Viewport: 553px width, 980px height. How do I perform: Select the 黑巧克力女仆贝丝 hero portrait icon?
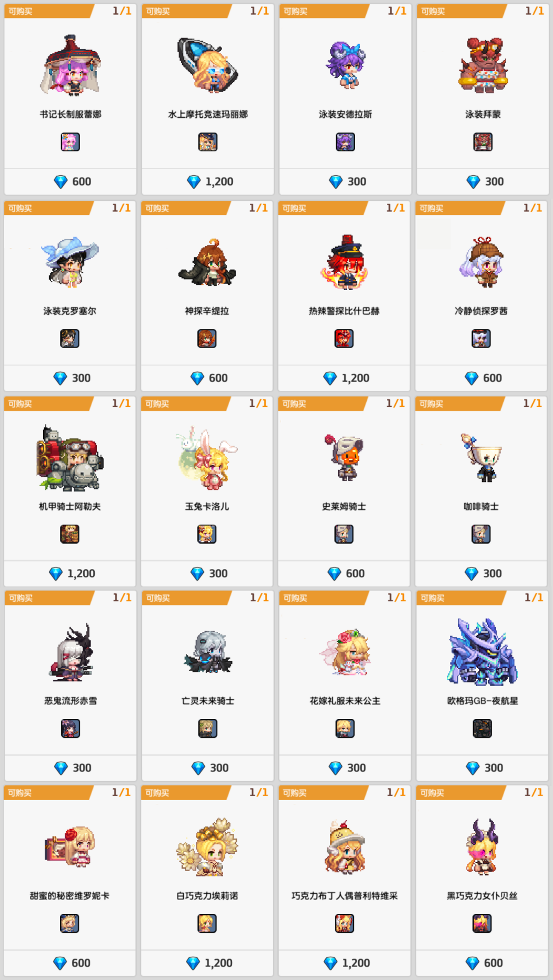click(482, 923)
